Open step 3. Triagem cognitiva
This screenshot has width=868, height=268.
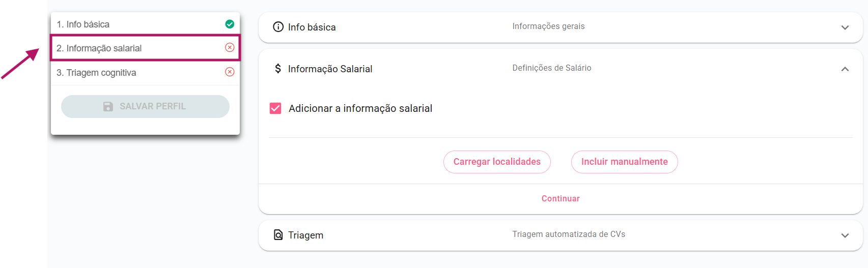pyautogui.click(x=96, y=73)
